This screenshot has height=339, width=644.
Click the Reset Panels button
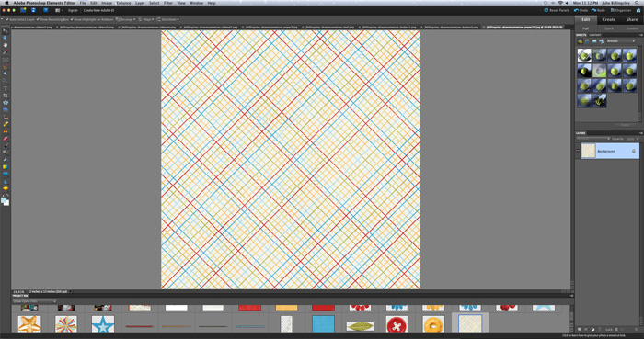point(557,10)
